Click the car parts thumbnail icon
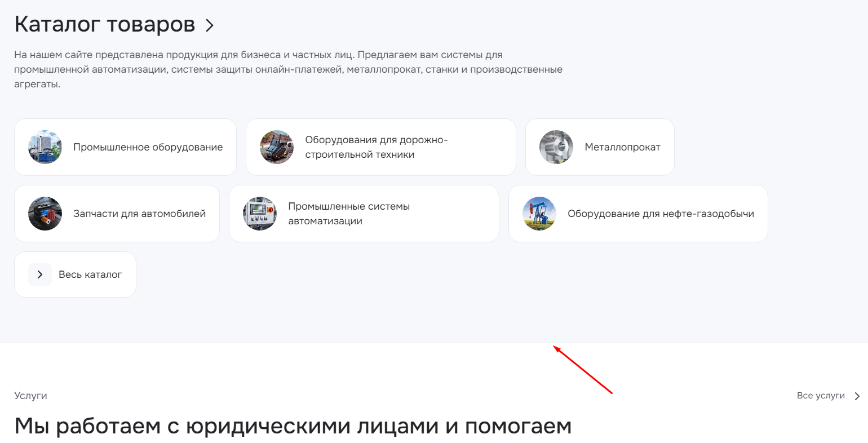 pyautogui.click(x=45, y=214)
